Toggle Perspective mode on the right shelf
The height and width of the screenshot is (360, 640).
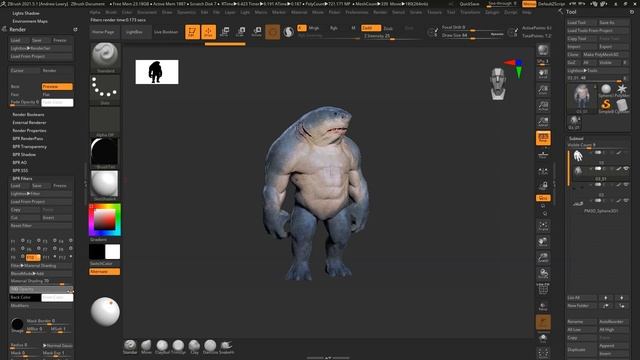point(543,138)
